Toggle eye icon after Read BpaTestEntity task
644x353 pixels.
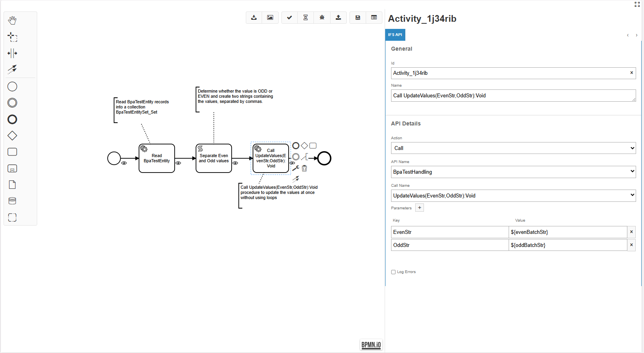(178, 163)
